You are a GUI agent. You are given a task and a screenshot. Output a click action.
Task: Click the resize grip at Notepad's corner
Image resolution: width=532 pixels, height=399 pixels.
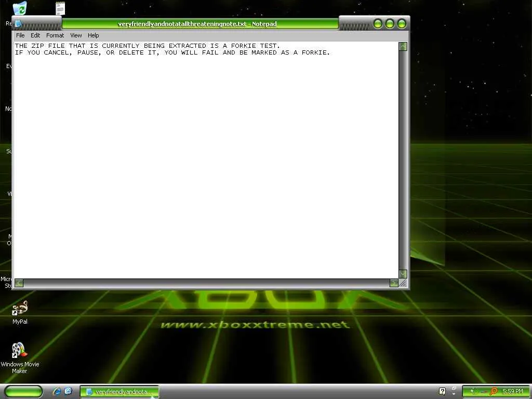[x=403, y=283]
